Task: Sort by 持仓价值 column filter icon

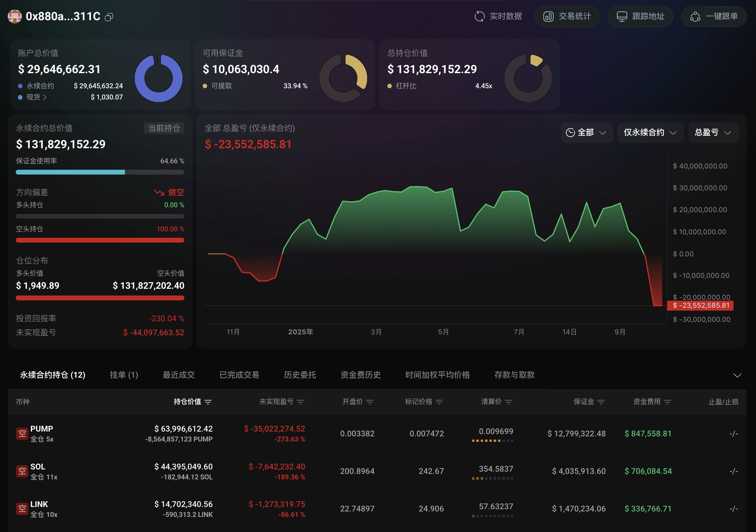Action: coord(208,402)
